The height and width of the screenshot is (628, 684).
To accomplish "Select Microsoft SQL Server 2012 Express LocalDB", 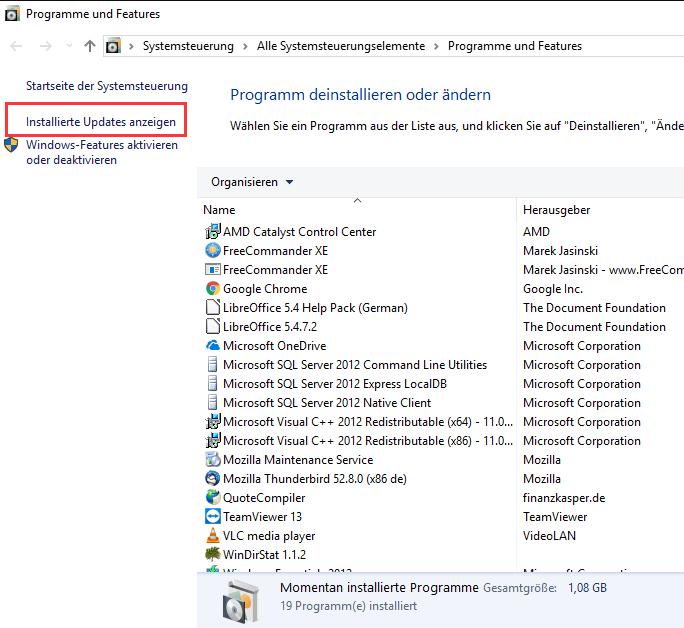I will [335, 383].
